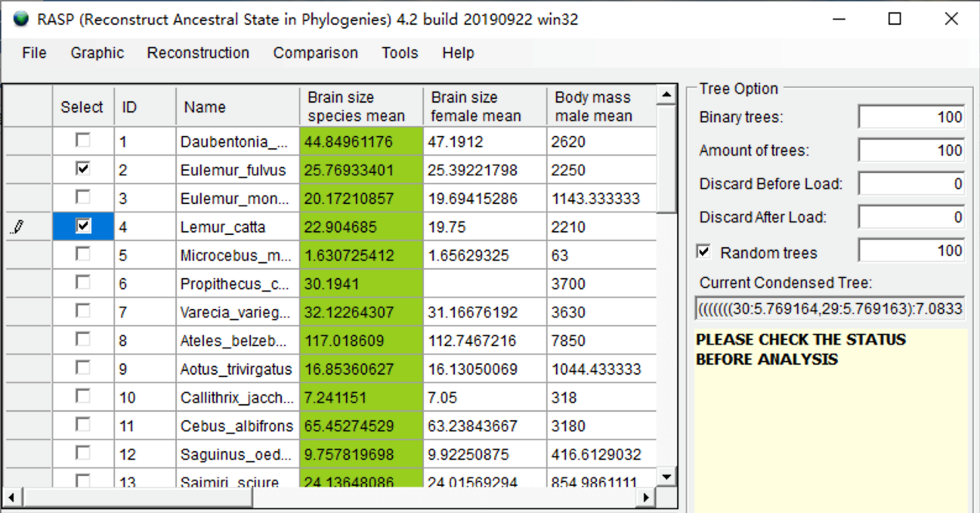Click the vertical scrollbar thumb of the table
The width and height of the screenshot is (980, 513).
[x=666, y=158]
